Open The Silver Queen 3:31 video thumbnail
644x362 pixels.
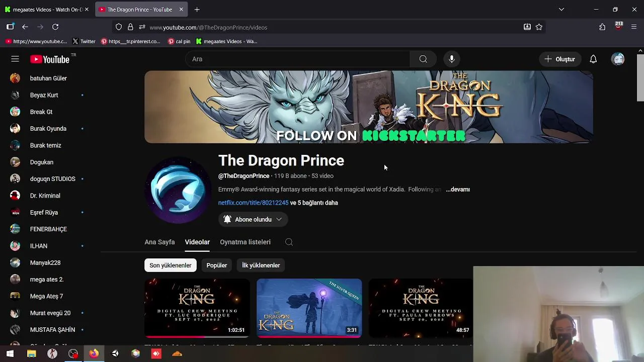click(x=309, y=308)
